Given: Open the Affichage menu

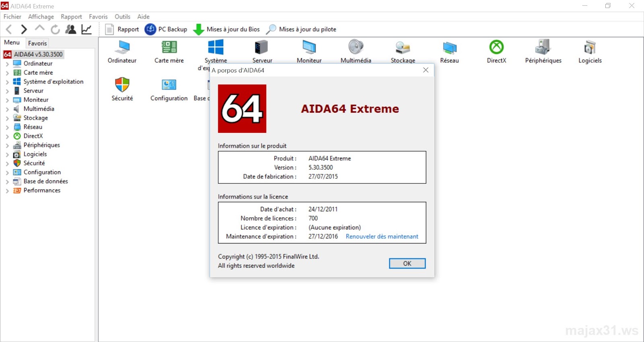Looking at the screenshot, I should click(41, 17).
